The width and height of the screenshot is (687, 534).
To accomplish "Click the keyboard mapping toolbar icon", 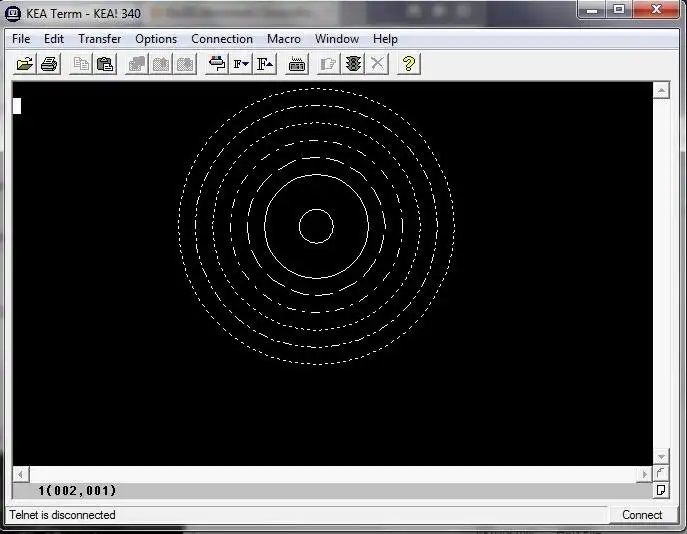I will click(x=297, y=64).
